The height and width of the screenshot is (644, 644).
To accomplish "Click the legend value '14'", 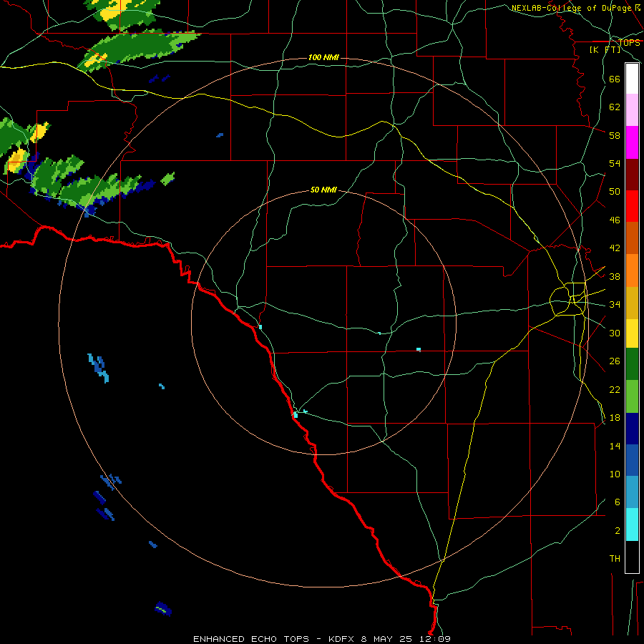I will pos(615,446).
